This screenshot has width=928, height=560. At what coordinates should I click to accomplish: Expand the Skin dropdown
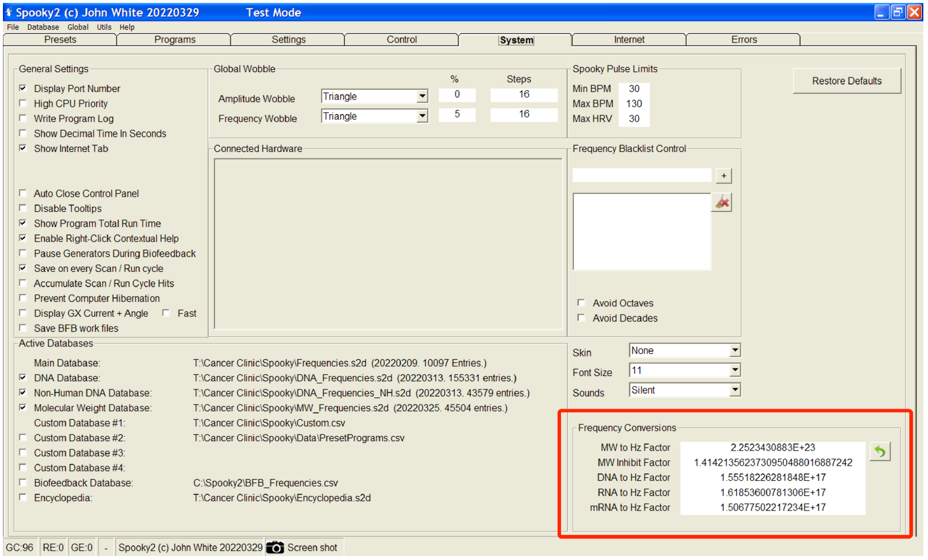(735, 350)
